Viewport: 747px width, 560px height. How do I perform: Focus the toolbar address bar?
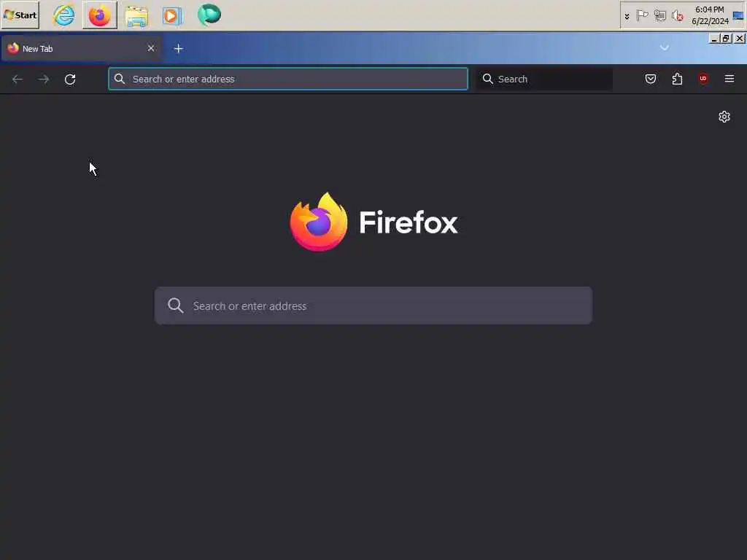[287, 79]
